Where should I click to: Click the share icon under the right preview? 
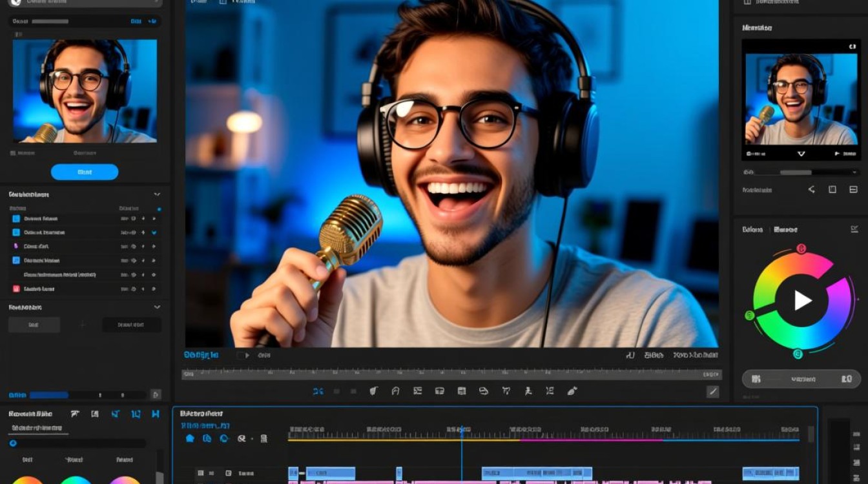coord(812,190)
